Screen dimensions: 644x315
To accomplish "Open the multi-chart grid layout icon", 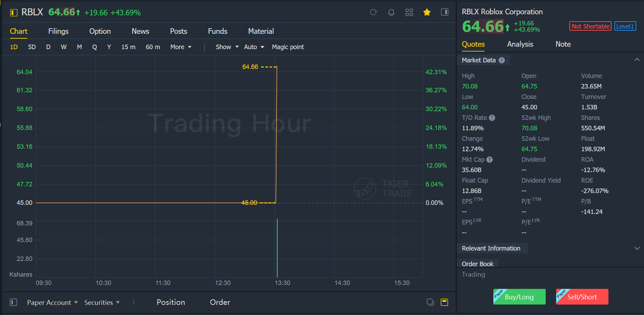I will click(409, 12).
